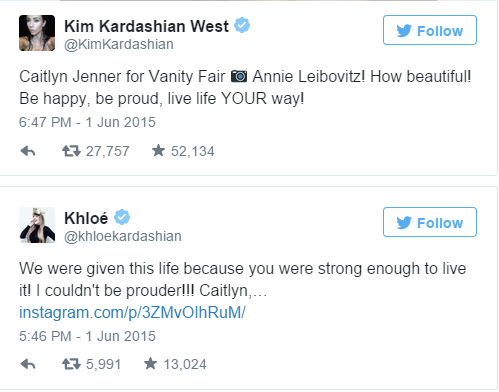Click Khloé's blue verified badge
This screenshot has height=392, width=499.
(x=122, y=217)
